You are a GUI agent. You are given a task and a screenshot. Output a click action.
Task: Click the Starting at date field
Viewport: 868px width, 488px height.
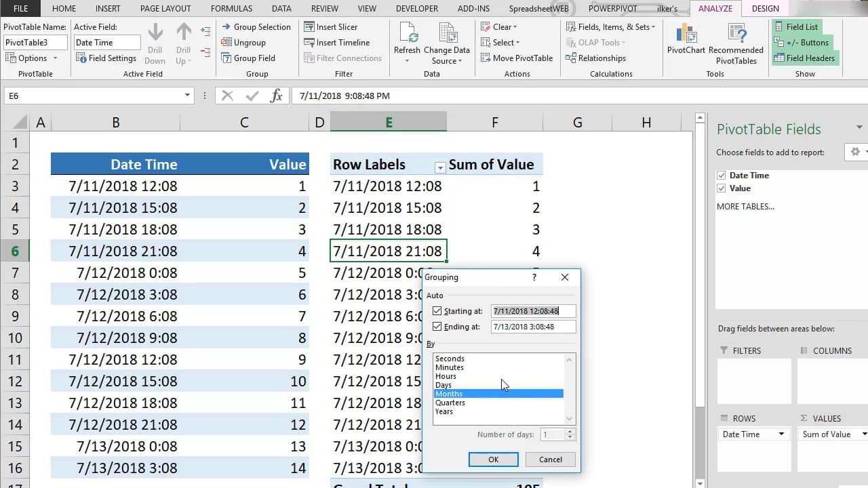coord(534,311)
